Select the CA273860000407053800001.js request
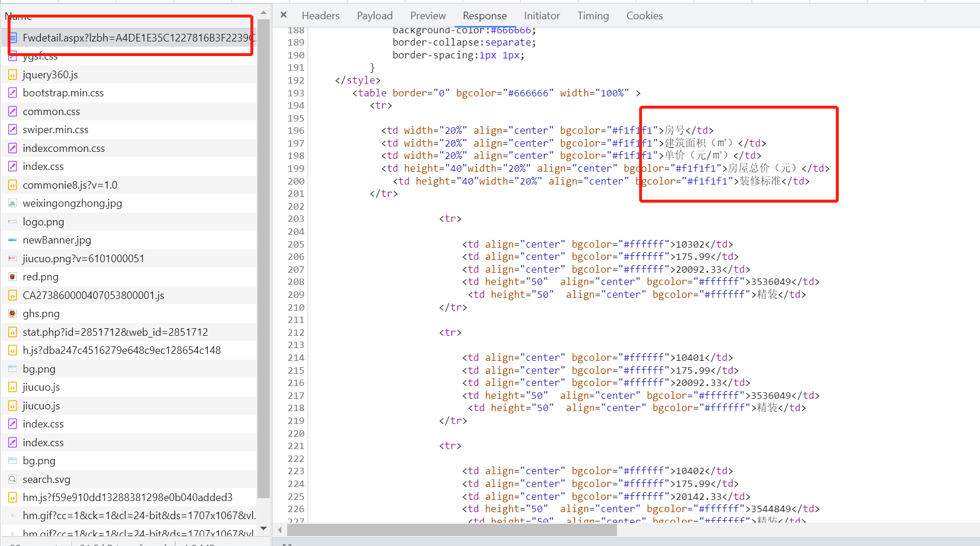 (93, 295)
